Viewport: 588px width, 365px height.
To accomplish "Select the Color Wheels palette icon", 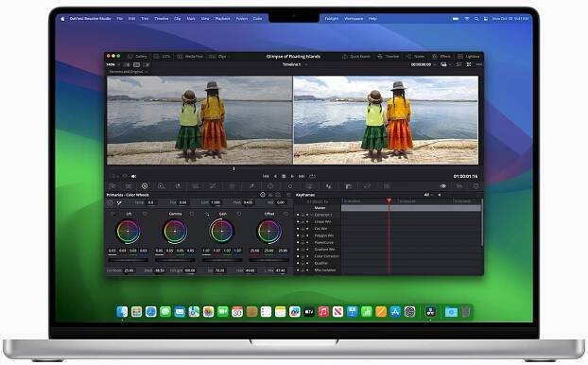I will [x=145, y=186].
